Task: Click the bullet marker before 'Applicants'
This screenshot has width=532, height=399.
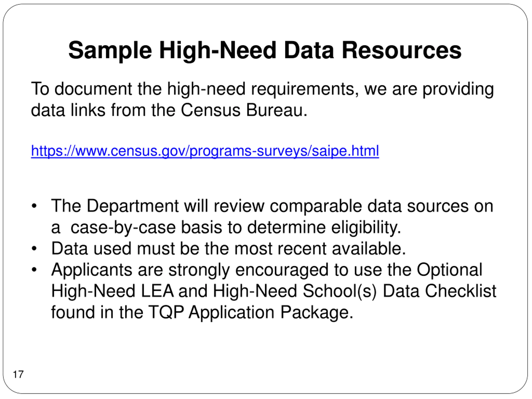Action: point(34,270)
